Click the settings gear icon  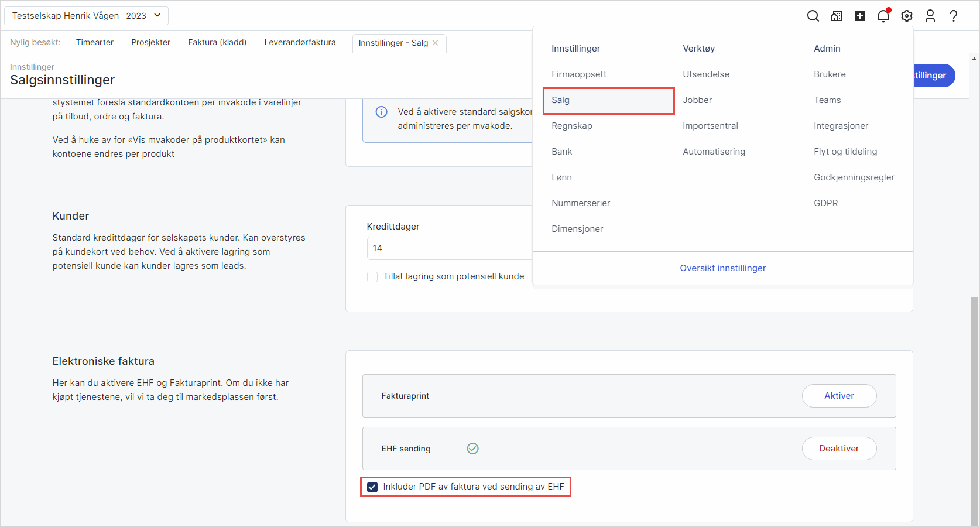pyautogui.click(x=907, y=16)
